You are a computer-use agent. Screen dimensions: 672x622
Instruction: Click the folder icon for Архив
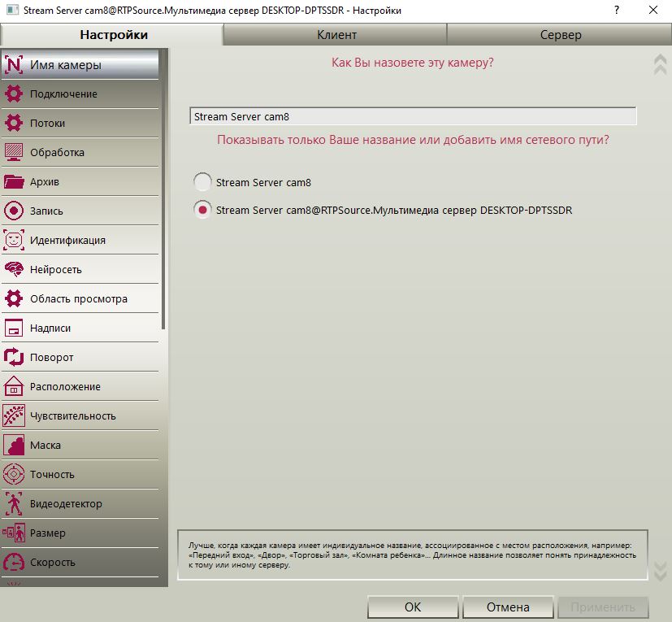[14, 181]
